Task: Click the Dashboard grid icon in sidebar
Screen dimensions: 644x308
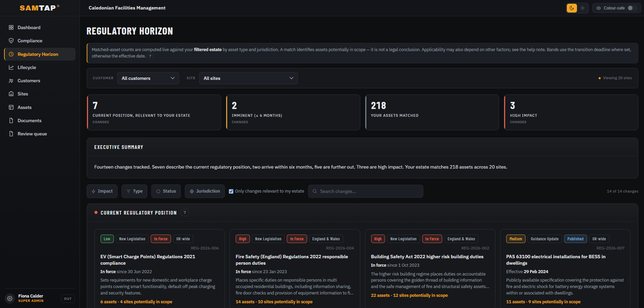Action: pos(11,27)
